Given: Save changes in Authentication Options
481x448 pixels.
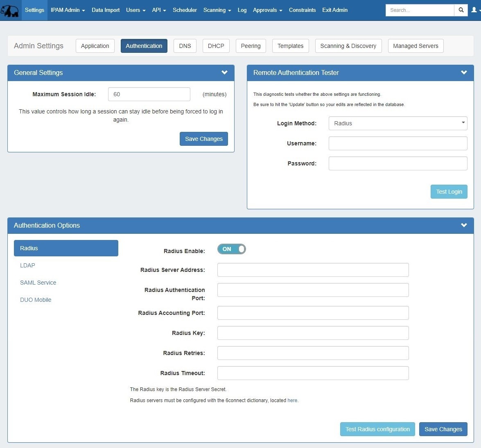Looking at the screenshot, I should click(x=443, y=429).
